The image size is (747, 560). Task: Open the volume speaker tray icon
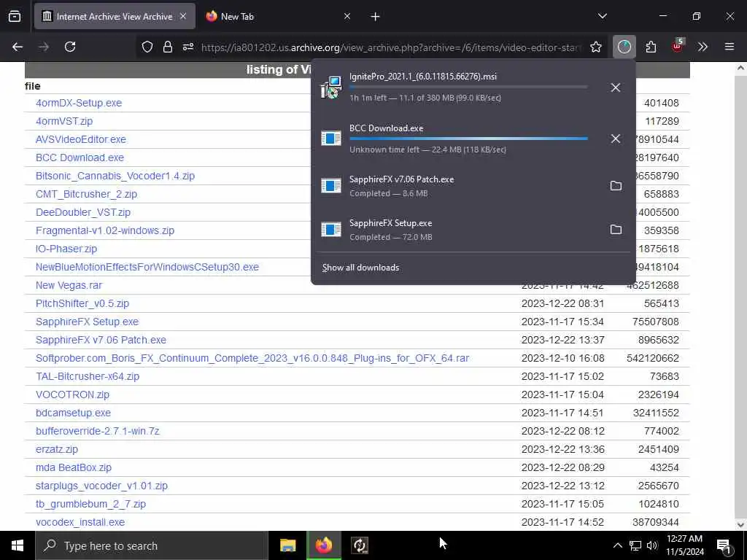[652, 545]
